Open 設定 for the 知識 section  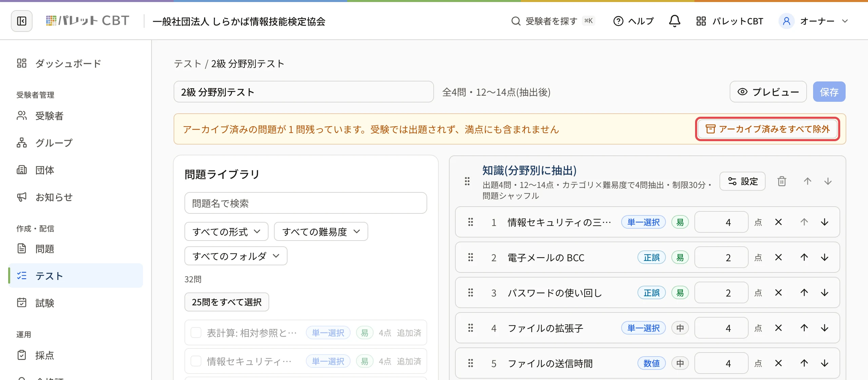click(x=743, y=181)
